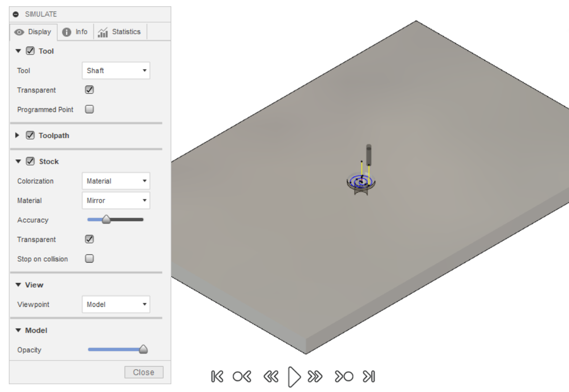Screen dimensions: 569x392
Task: Open the Viewpoint dropdown showing Model
Action: pos(115,304)
